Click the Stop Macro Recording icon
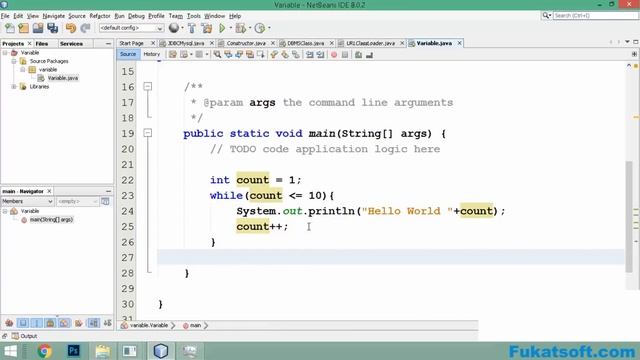Screen dimensions: 640x360 pos(345,55)
